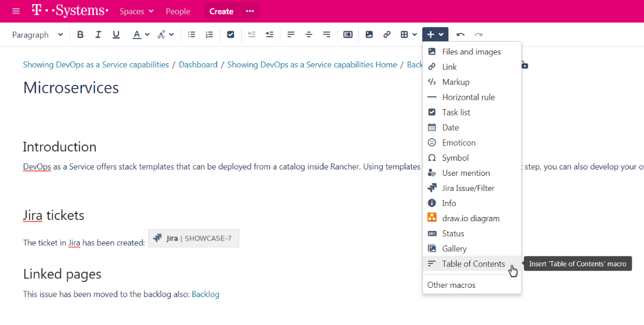
Task: Choose User mention in insert menu
Action: [x=472, y=173]
